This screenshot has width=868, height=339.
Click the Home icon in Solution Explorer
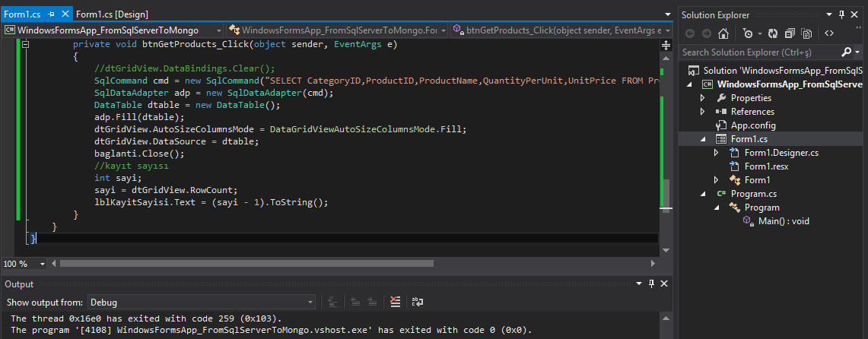(x=723, y=33)
